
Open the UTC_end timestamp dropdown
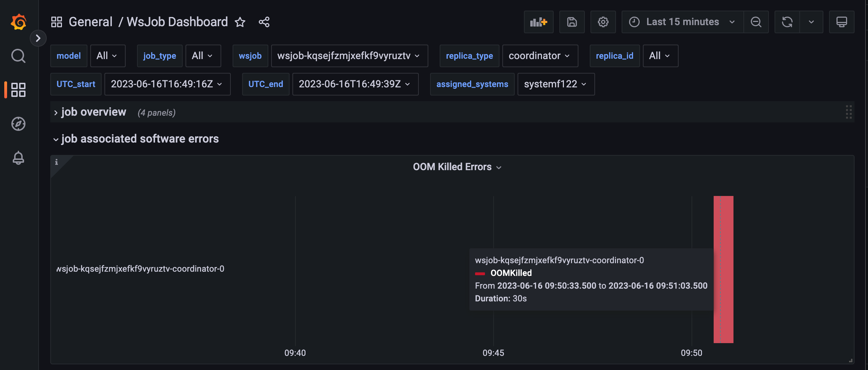coord(355,84)
